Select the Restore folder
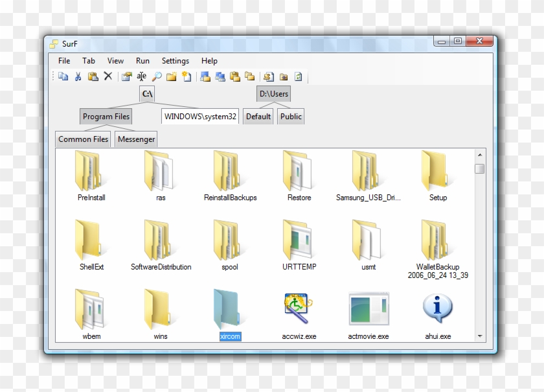Image resolution: width=544 pixels, height=392 pixels. click(x=299, y=176)
